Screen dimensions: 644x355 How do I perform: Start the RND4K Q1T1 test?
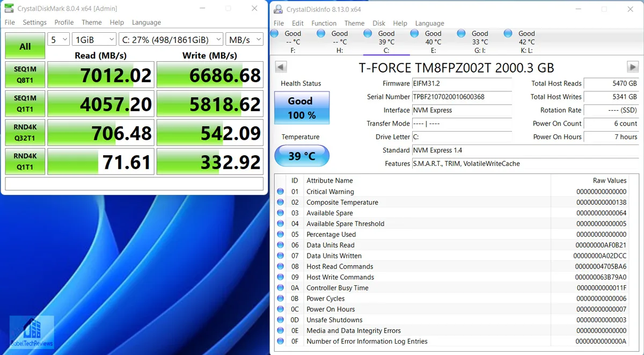[x=25, y=162]
